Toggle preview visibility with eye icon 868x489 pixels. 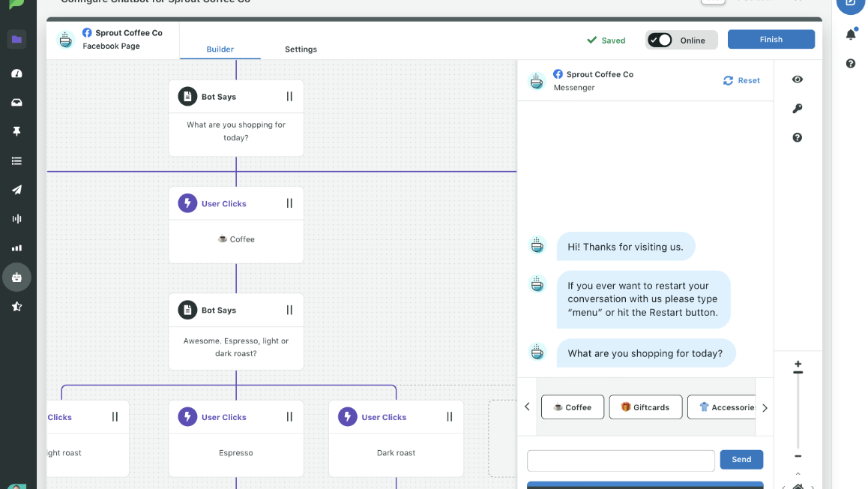pos(797,79)
